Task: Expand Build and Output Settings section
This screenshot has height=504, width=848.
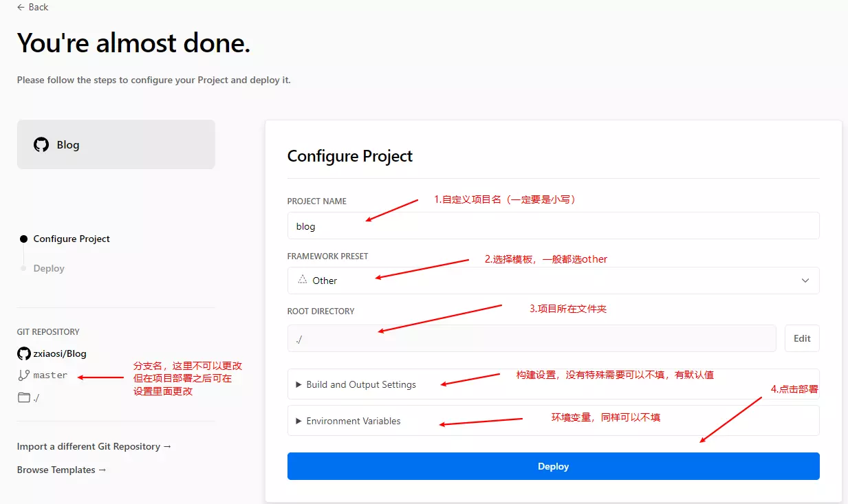Action: [360, 384]
